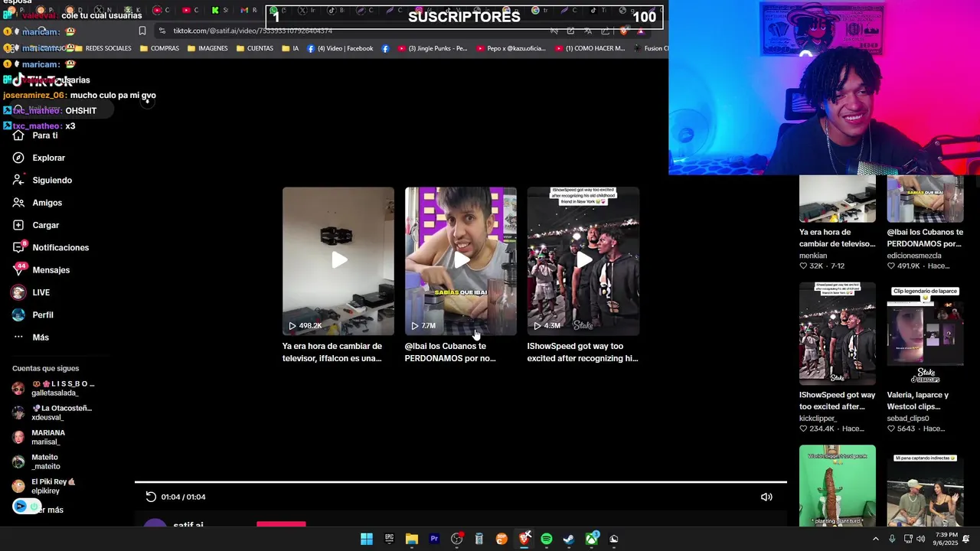The image size is (980, 551).
Task: Open Siguiendo feed
Action: point(42,181)
